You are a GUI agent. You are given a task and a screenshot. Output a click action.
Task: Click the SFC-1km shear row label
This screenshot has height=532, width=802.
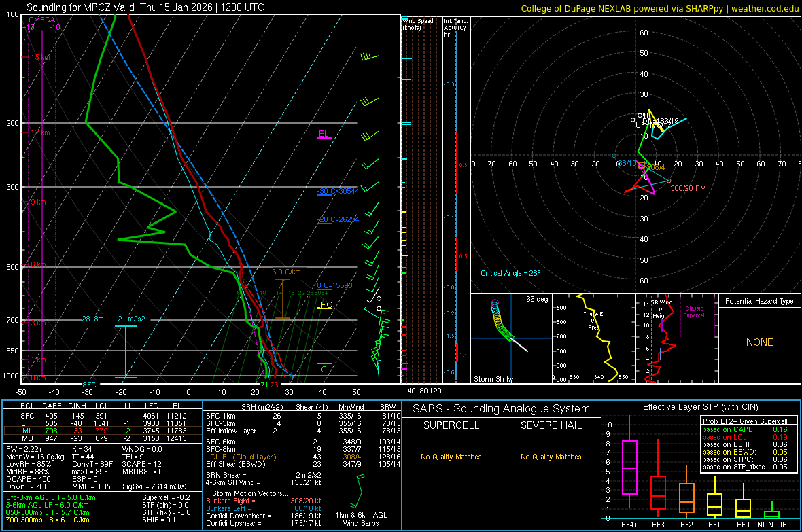tap(220, 416)
